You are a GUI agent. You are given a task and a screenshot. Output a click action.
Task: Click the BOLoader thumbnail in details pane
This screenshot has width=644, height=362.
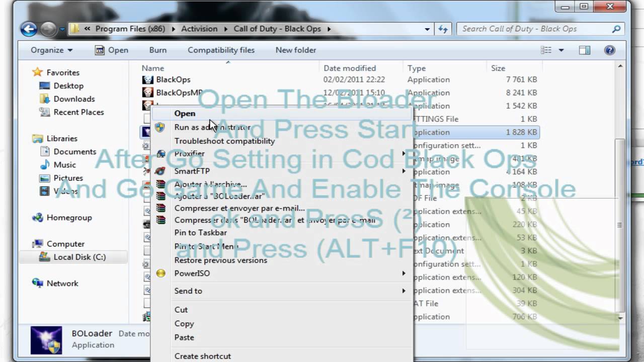point(46,340)
